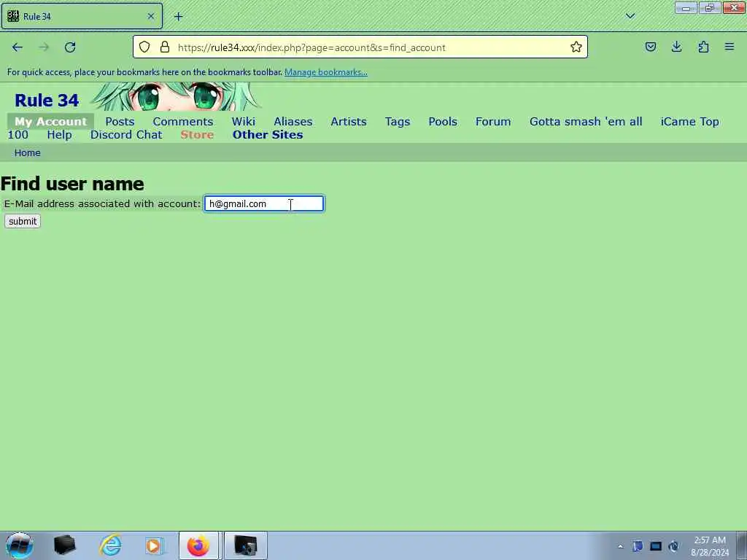Screen dimensions: 747x560
Task: Open the Wiki menu item
Action: tap(244, 122)
